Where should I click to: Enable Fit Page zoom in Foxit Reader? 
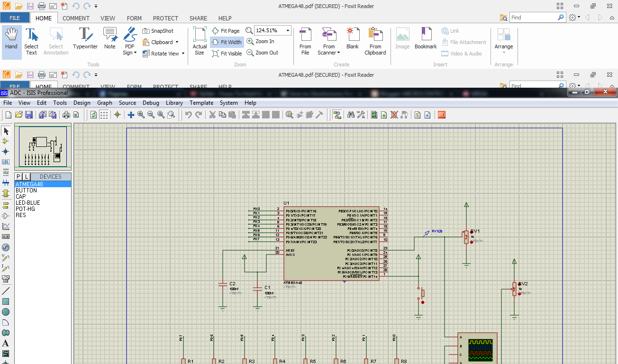227,30
